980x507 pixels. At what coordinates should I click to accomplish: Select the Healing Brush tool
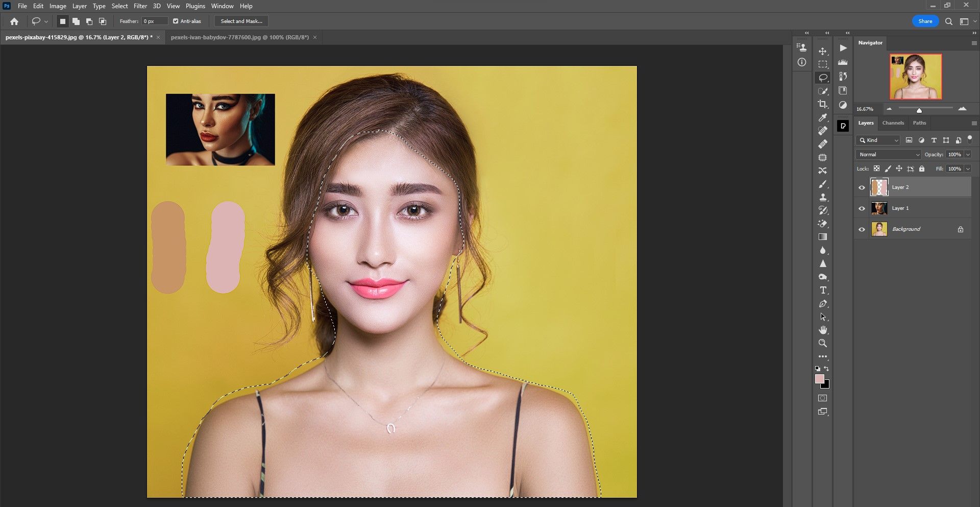(x=822, y=144)
